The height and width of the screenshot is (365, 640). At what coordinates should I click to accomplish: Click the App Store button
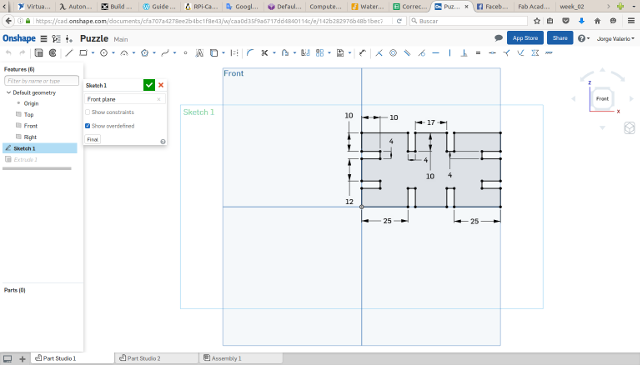tap(525, 38)
